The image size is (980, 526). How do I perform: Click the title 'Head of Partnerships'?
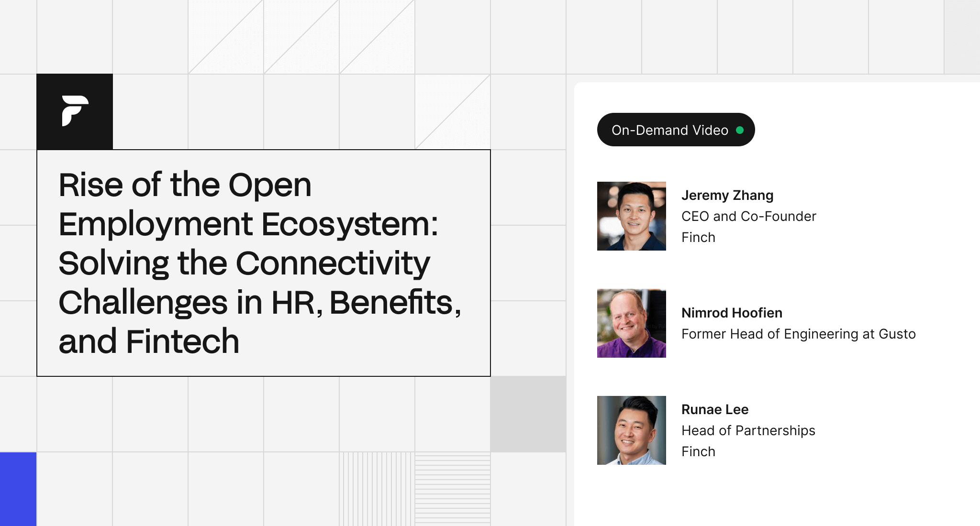[748, 430]
